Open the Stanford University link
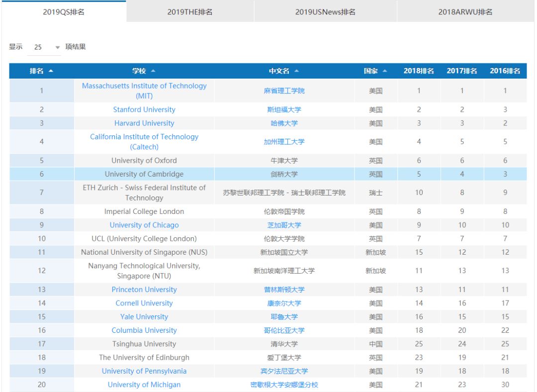This screenshot has width=537, height=392. (x=144, y=109)
